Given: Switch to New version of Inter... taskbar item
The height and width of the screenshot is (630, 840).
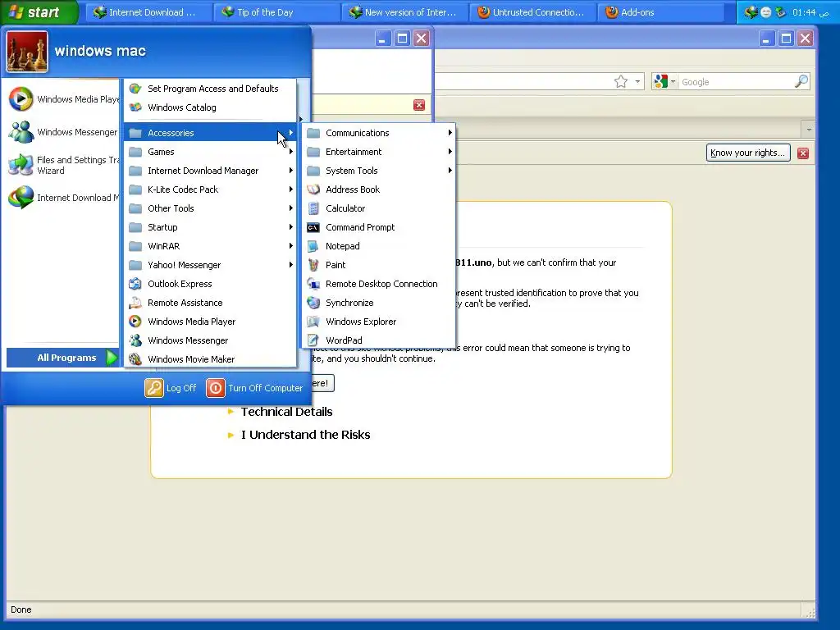Looking at the screenshot, I should 405,12.
